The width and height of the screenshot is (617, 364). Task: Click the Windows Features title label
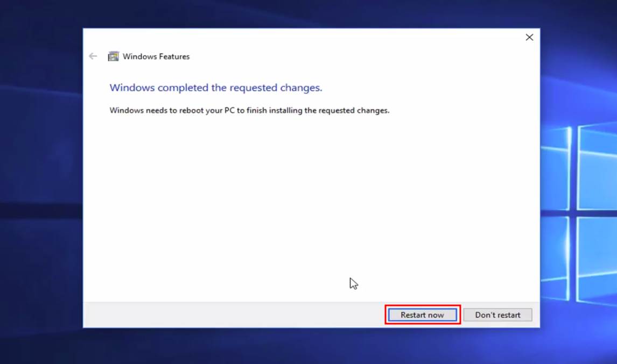[x=157, y=56]
